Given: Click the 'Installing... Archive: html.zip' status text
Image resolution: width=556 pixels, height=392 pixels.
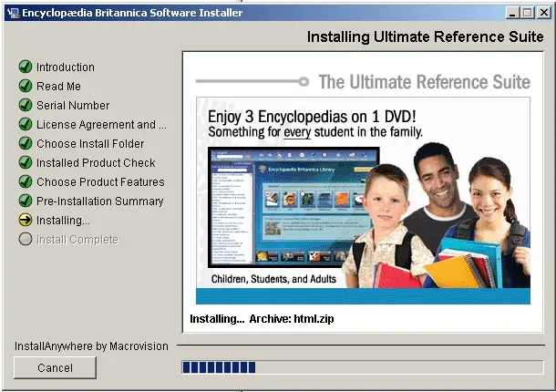Looking at the screenshot, I should [x=262, y=318].
